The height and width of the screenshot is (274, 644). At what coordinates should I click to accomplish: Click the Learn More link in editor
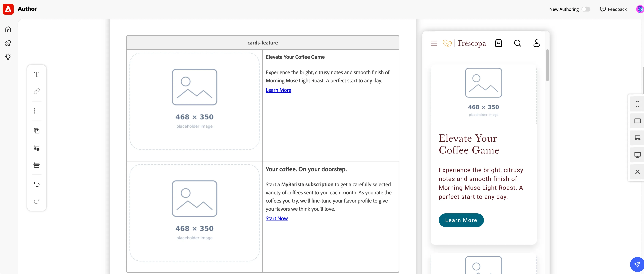coord(278,90)
